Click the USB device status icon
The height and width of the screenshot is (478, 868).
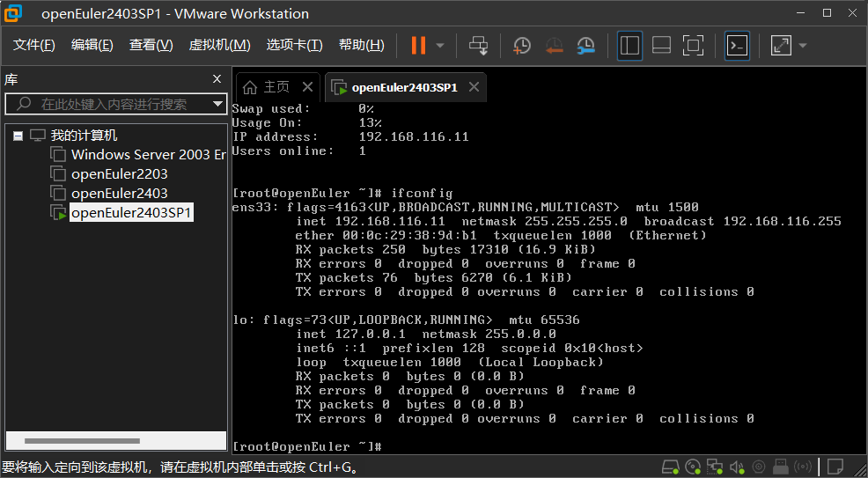[780, 467]
